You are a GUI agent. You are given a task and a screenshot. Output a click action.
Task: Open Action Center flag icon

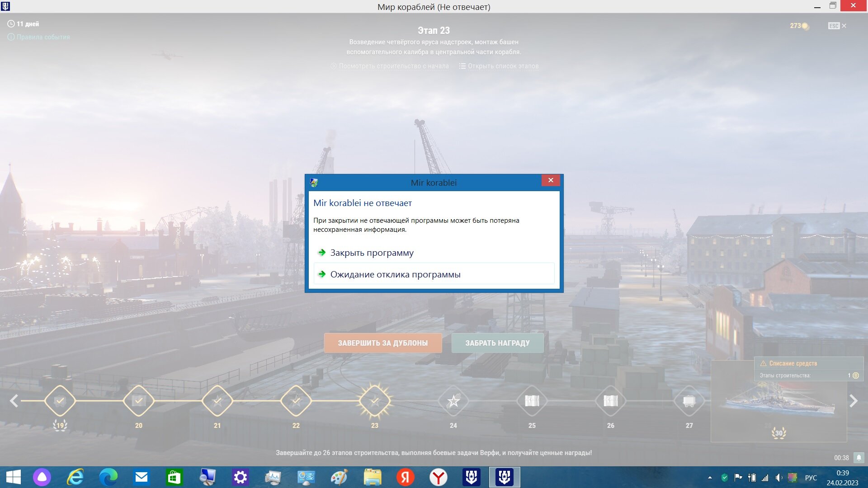click(x=738, y=477)
